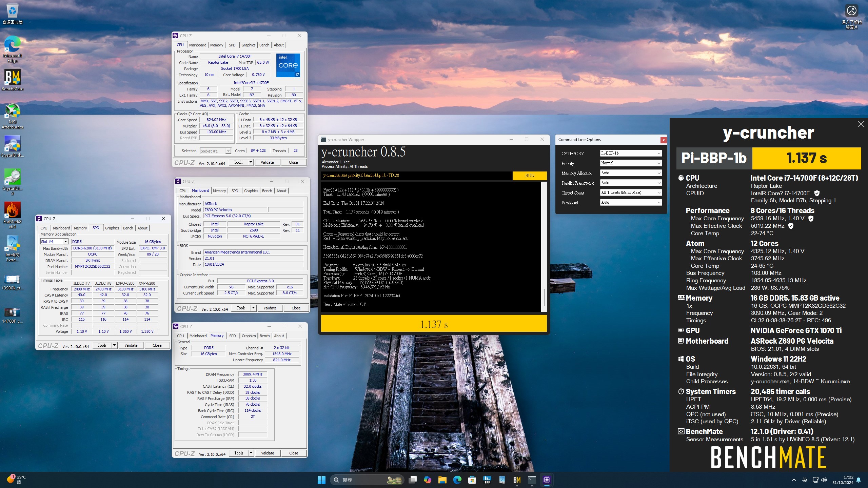Open the Socket #1 selection dropdown

click(x=215, y=151)
